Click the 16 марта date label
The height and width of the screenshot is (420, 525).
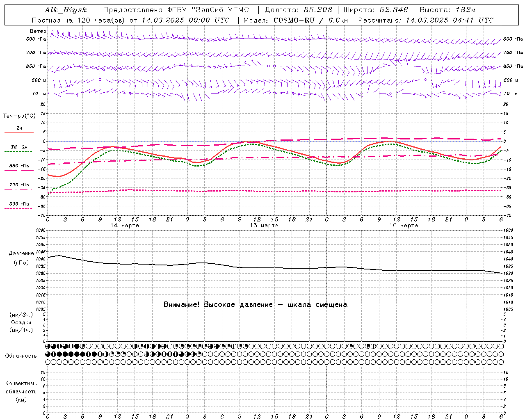pos(404,226)
